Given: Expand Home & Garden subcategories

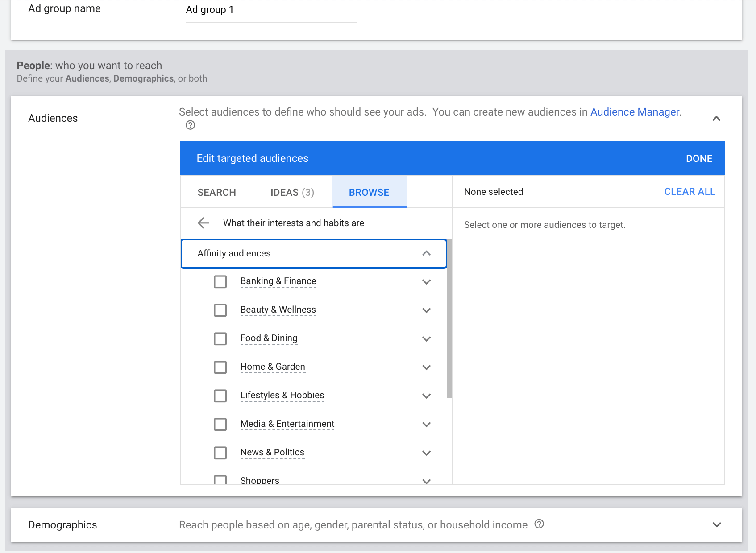Looking at the screenshot, I should click(x=427, y=367).
